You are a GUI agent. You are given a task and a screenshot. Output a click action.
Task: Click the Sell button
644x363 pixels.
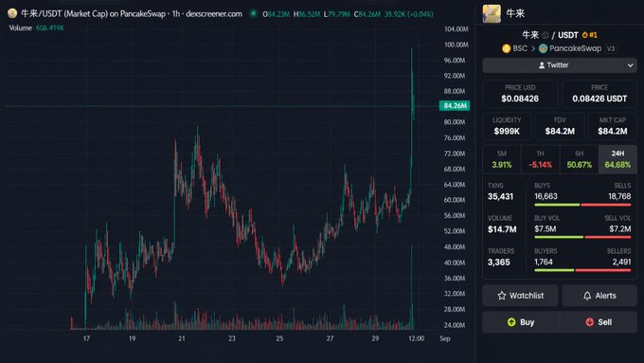click(x=599, y=322)
